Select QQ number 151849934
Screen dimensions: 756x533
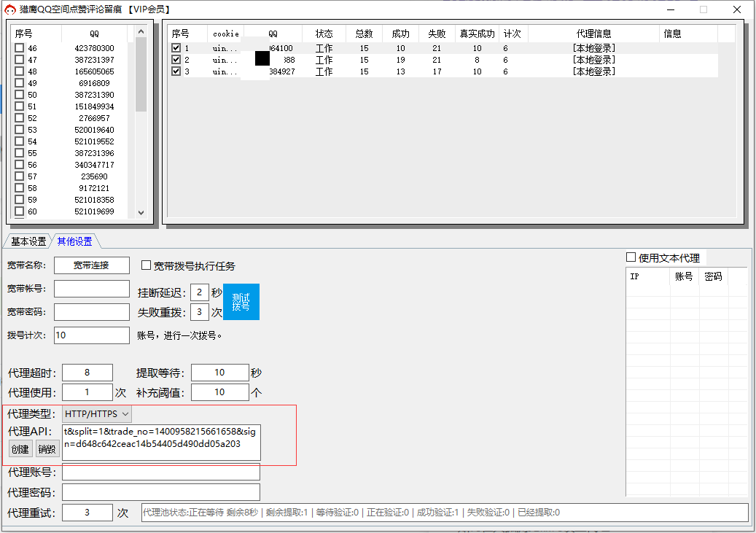click(95, 106)
